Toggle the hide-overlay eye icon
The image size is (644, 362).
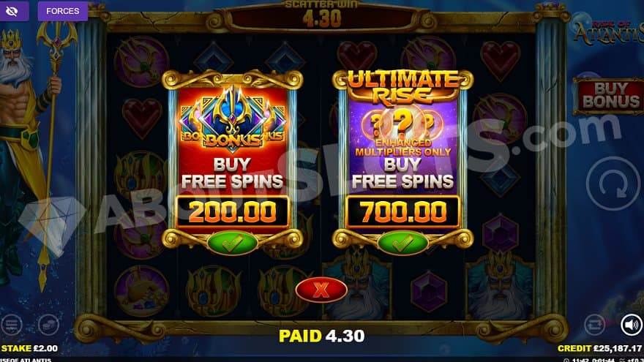coord(12,11)
